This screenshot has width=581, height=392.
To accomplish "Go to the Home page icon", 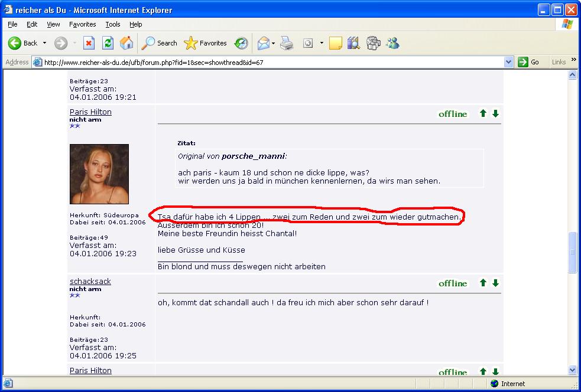I will click(126, 43).
